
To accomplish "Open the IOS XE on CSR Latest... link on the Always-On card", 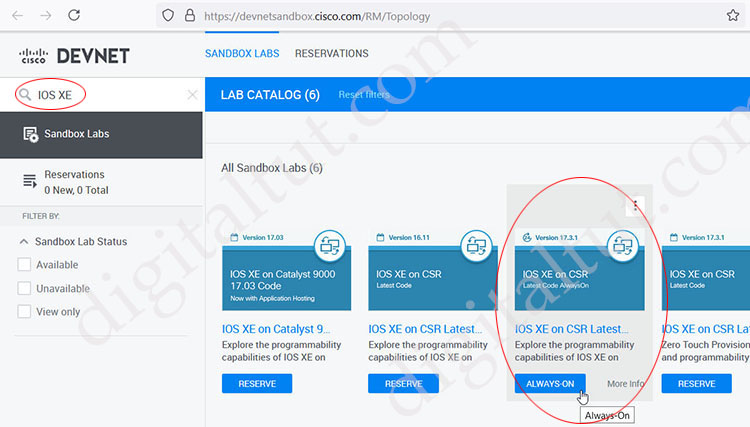I will tap(571, 329).
